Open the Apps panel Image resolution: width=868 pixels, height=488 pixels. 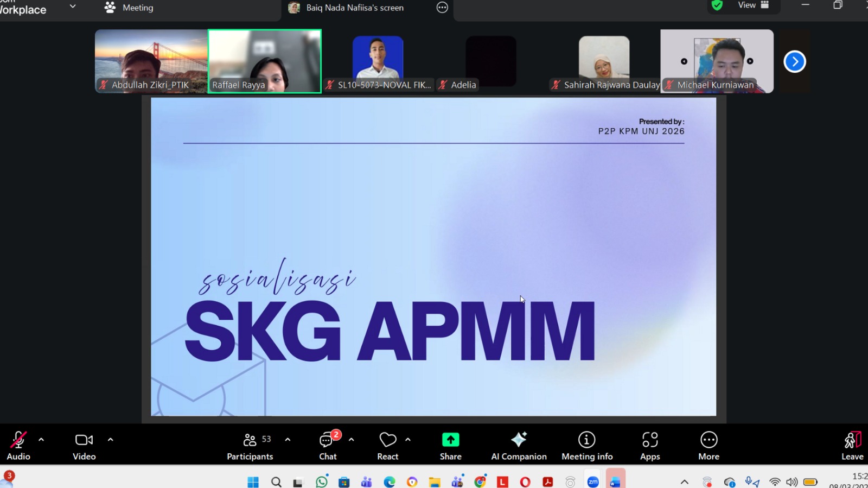point(650,445)
